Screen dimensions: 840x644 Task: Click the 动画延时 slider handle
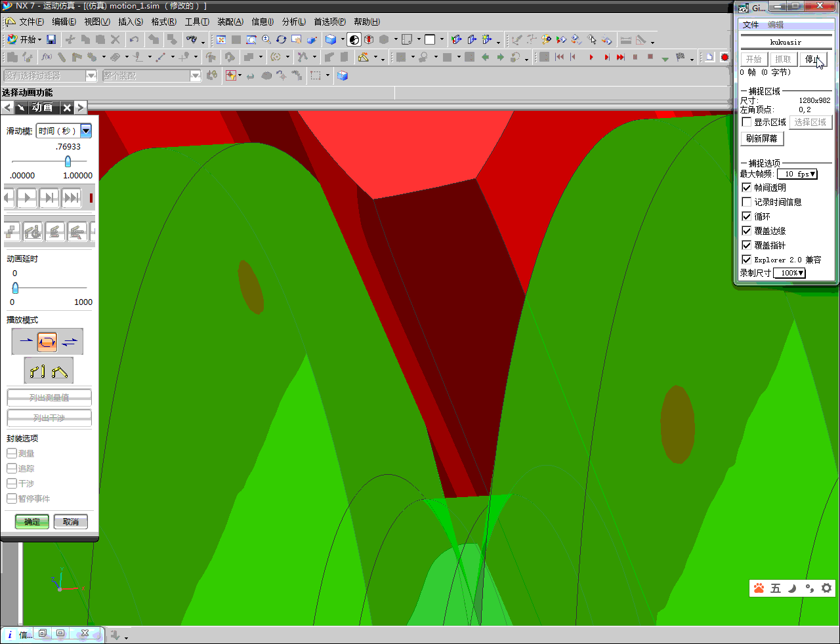click(15, 287)
